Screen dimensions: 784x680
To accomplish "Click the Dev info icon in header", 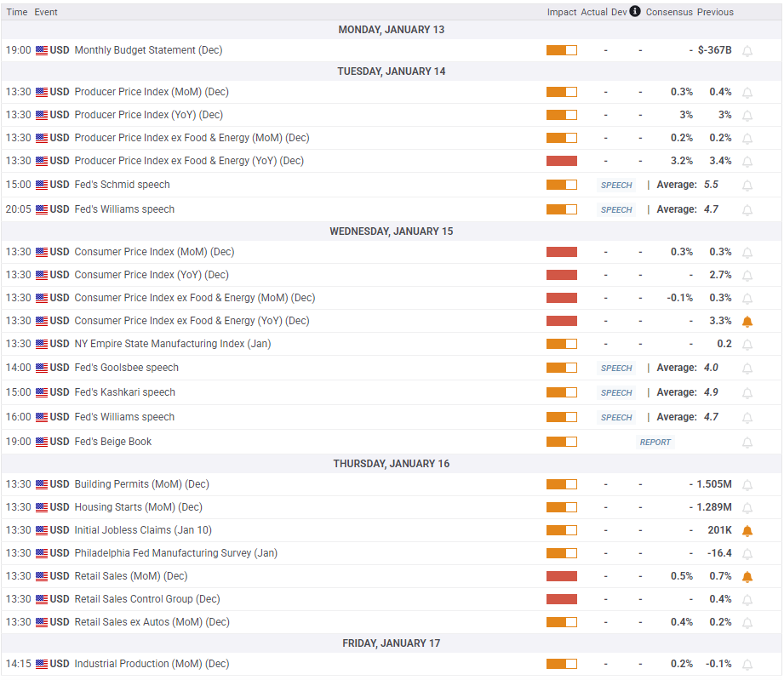I will pos(634,11).
